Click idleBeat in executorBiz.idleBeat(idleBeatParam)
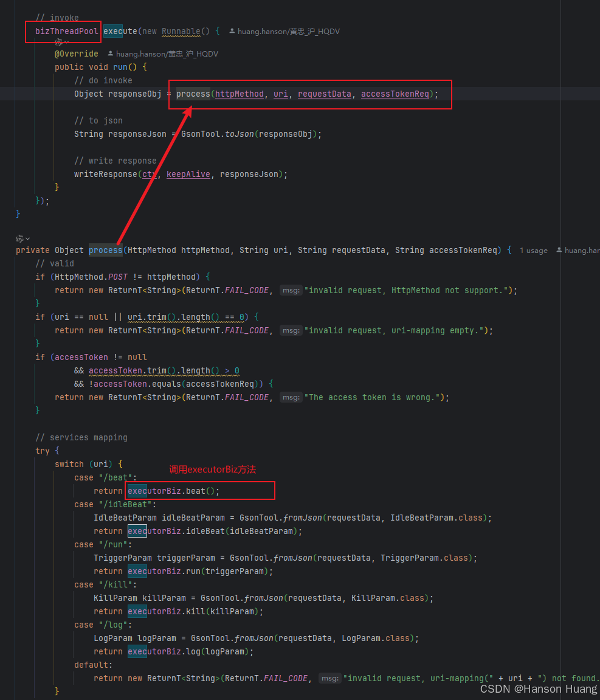600x700 pixels. (205, 532)
